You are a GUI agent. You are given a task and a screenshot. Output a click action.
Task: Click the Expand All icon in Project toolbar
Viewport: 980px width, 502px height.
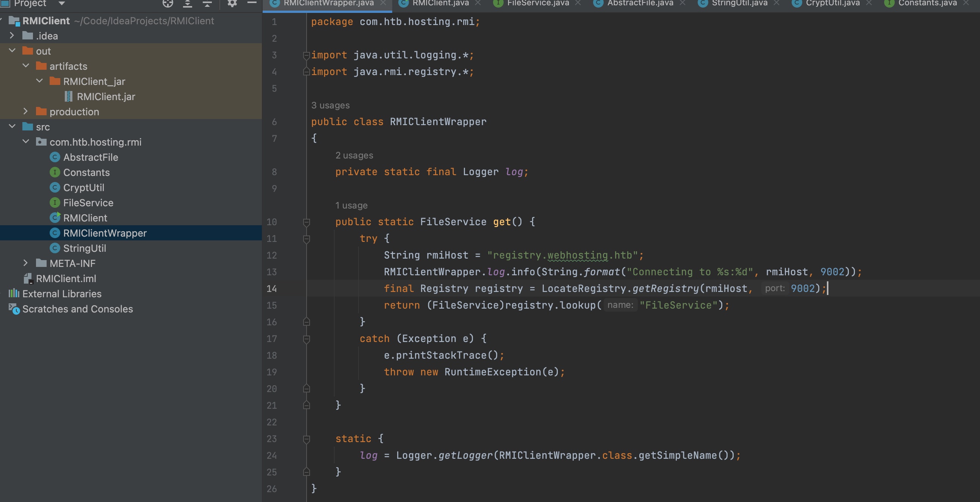[x=187, y=3]
